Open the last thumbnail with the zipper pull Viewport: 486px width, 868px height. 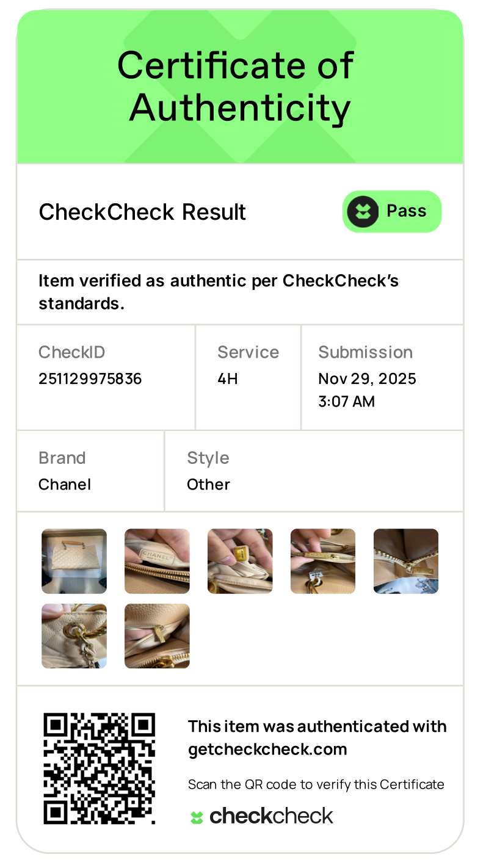(x=157, y=636)
